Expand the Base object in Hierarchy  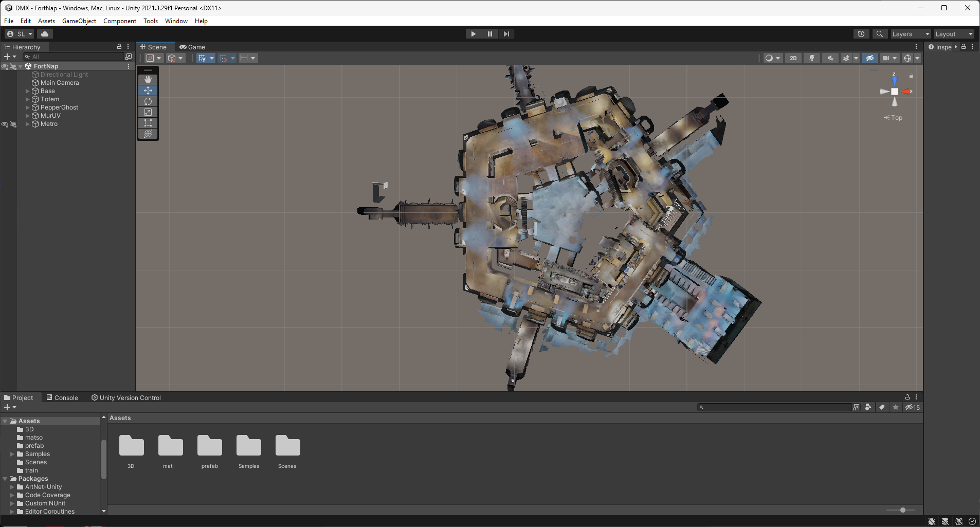tap(27, 91)
